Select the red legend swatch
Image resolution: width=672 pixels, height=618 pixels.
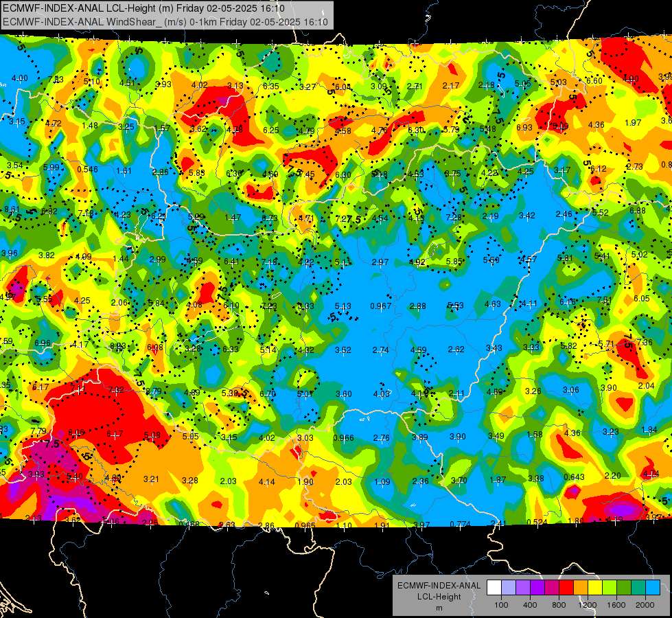pyautogui.click(x=566, y=588)
